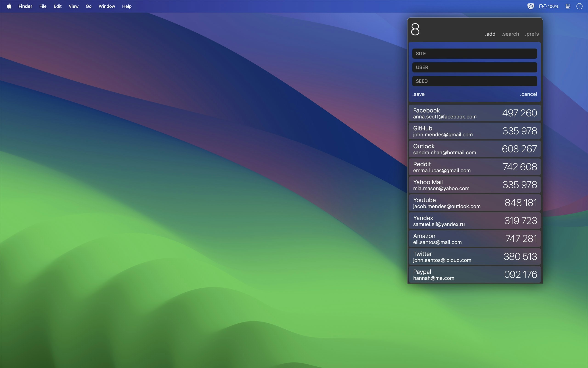The height and width of the screenshot is (368, 588).
Task: Click the countdown number 8
Action: 415,29
